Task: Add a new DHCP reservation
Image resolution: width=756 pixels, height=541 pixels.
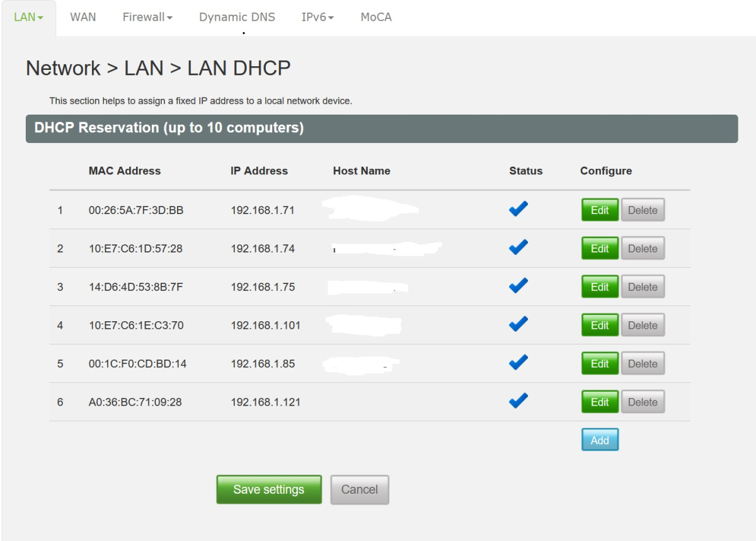Action: (x=599, y=440)
